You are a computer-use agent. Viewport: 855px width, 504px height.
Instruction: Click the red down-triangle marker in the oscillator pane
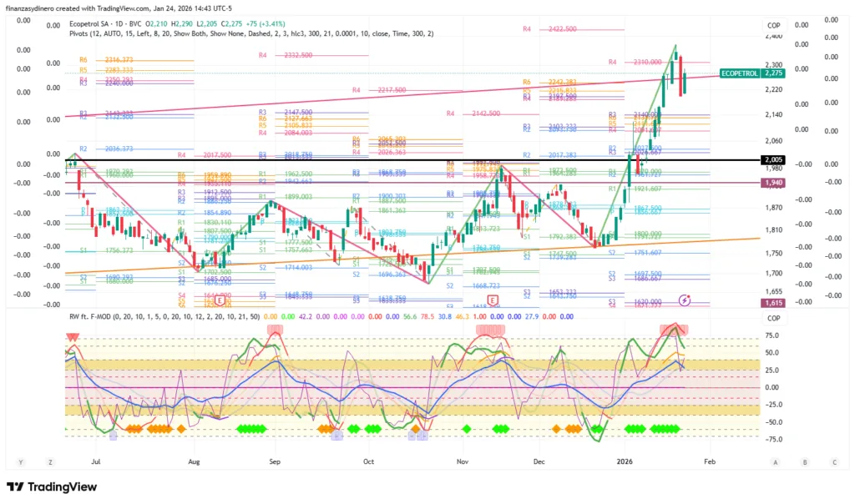(x=73, y=337)
